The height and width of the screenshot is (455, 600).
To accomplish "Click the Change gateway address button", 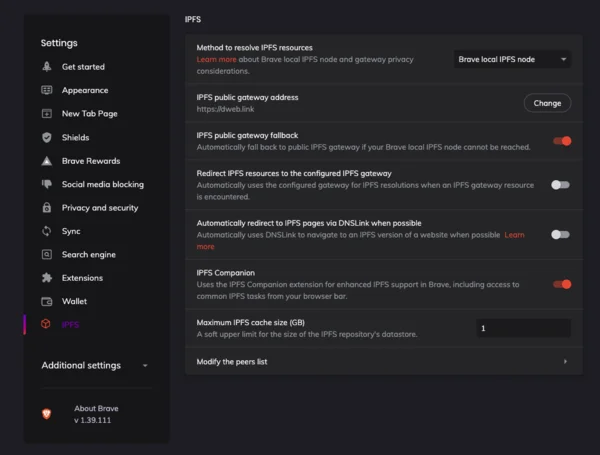I will click(x=547, y=103).
